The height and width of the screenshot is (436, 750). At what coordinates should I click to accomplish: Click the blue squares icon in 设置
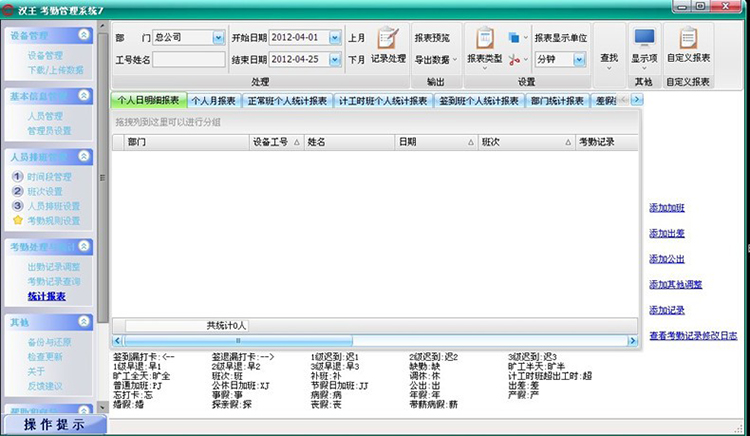click(514, 37)
